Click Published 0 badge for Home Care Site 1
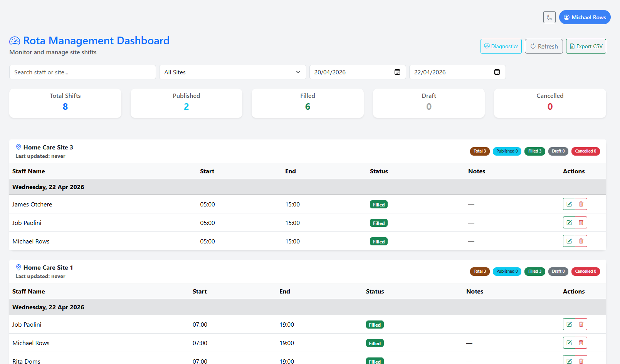 point(507,272)
